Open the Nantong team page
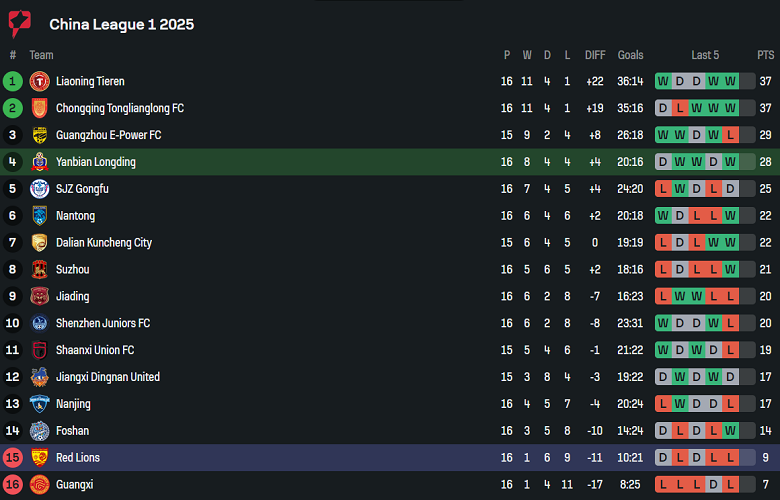This screenshot has height=500, width=780. [76, 216]
